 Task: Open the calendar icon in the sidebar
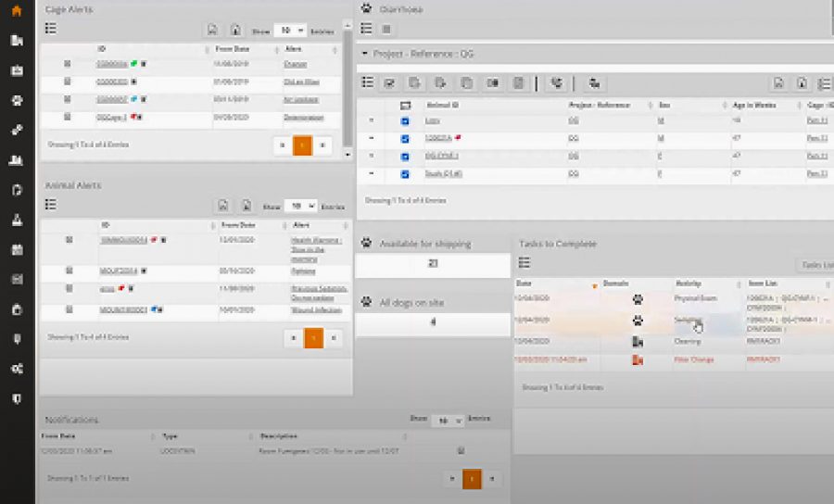(17, 249)
